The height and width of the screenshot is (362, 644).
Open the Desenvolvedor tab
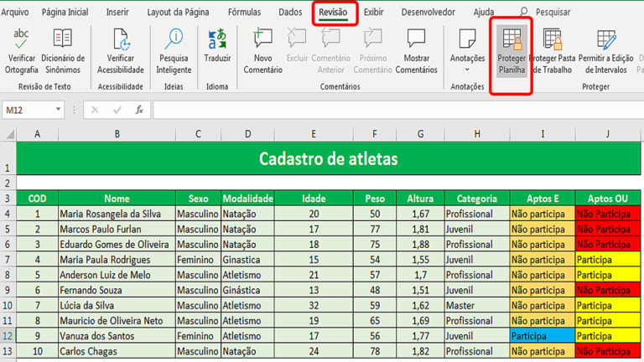point(428,13)
